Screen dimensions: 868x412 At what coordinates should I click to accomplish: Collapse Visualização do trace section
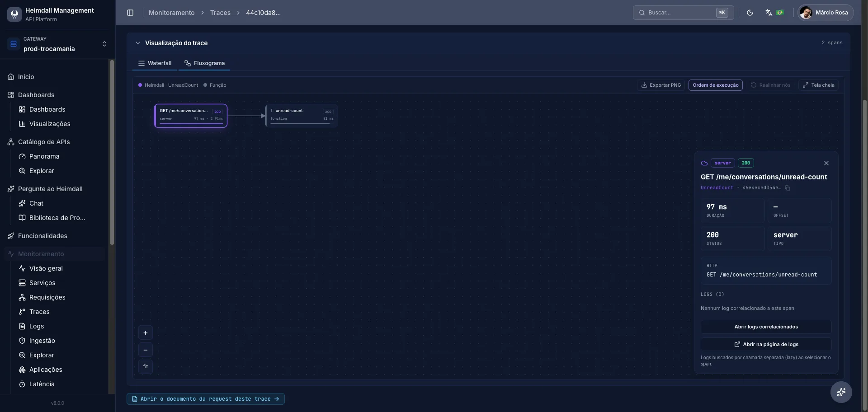click(138, 43)
